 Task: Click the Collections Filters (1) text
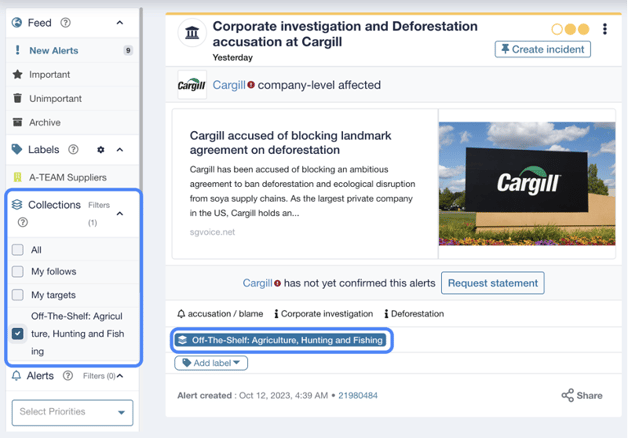coord(99,214)
